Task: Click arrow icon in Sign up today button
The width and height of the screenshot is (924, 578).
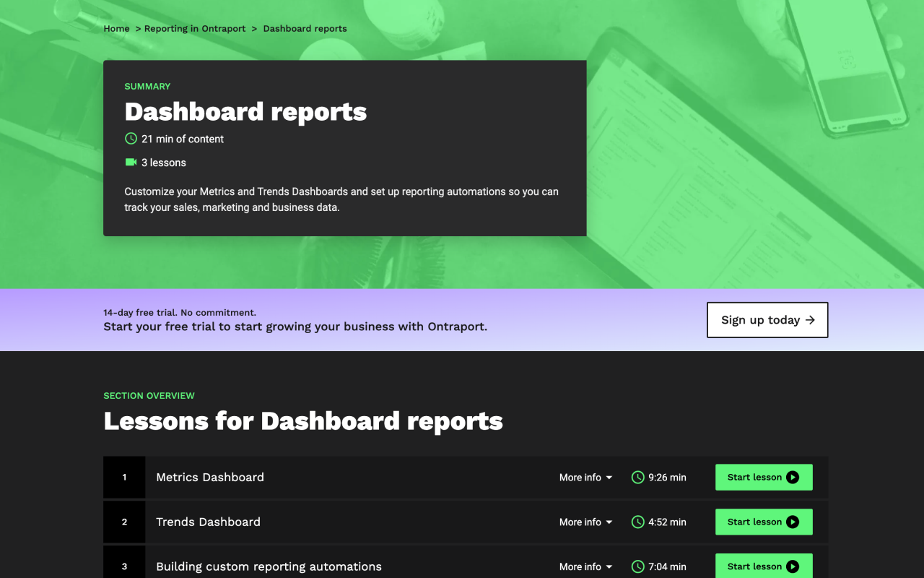Action: coord(810,320)
